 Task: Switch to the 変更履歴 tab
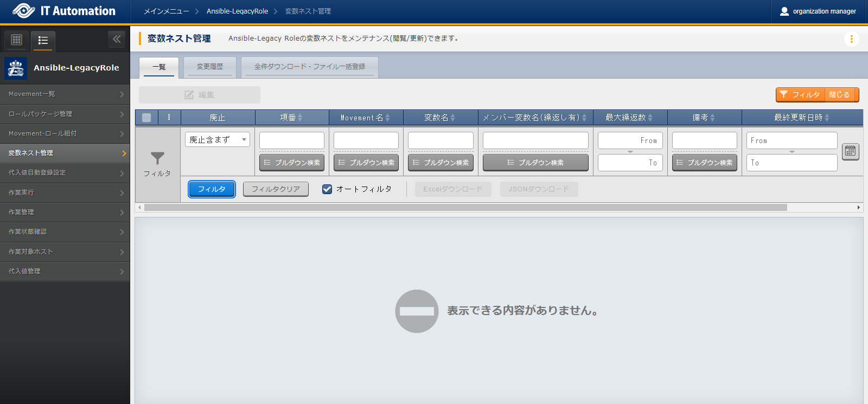tap(210, 67)
